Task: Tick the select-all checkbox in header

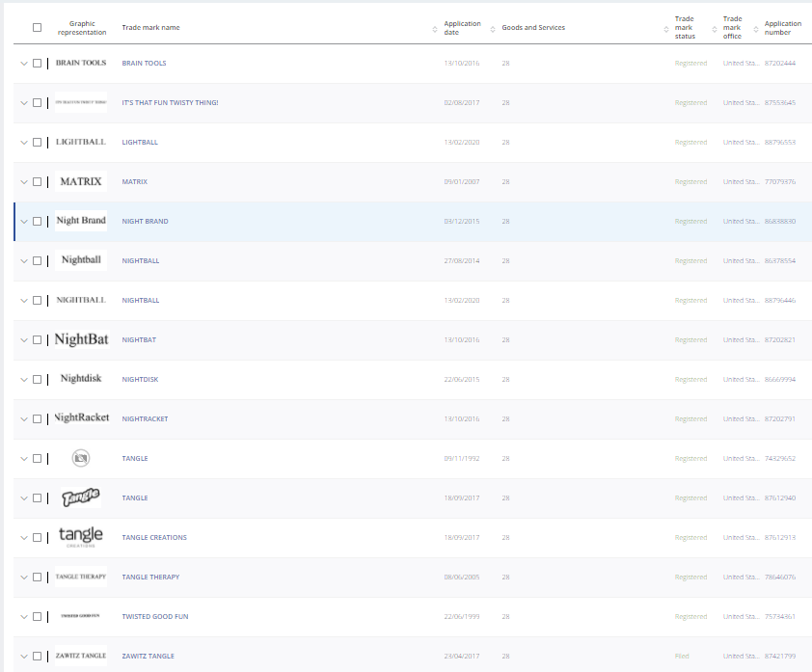Action: [x=38, y=27]
